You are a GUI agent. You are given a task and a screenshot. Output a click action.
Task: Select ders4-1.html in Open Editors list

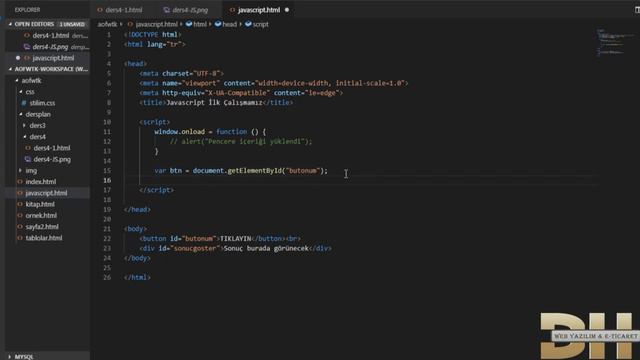tap(51, 36)
